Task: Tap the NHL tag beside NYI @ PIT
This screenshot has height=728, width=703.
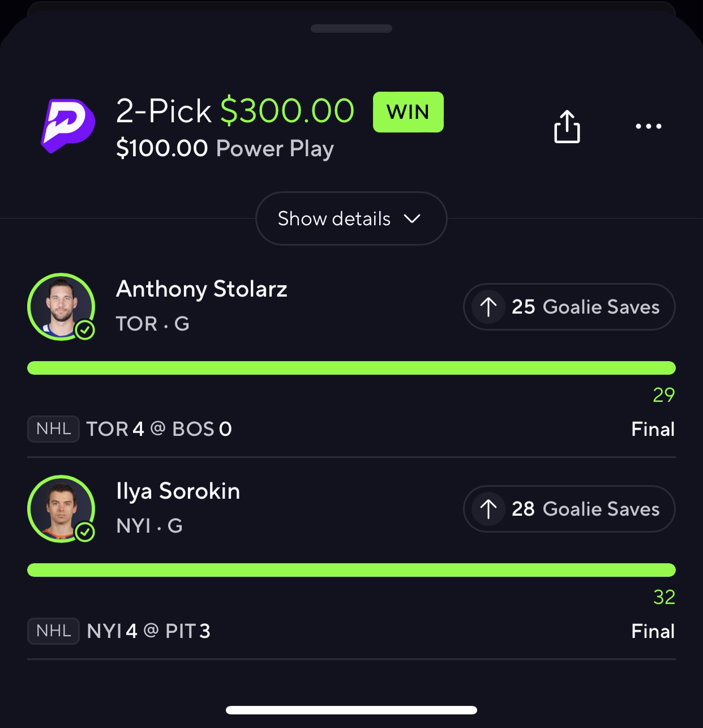Action: click(x=53, y=631)
